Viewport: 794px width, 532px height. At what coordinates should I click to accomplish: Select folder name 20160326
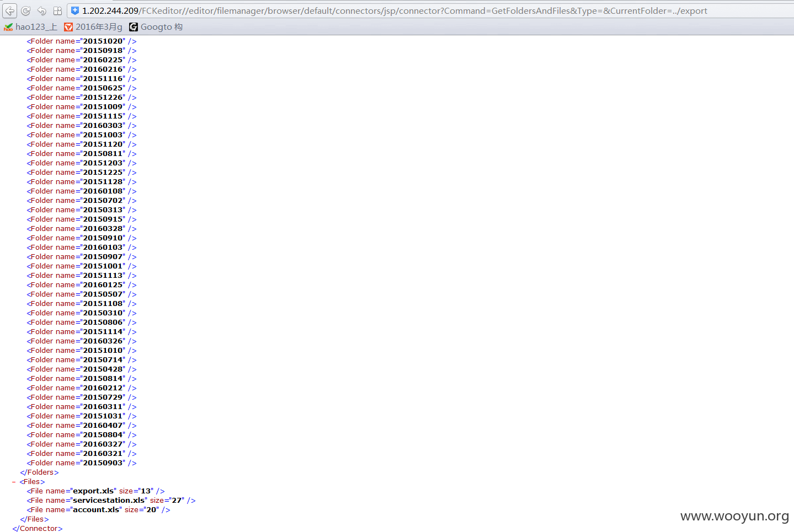103,341
